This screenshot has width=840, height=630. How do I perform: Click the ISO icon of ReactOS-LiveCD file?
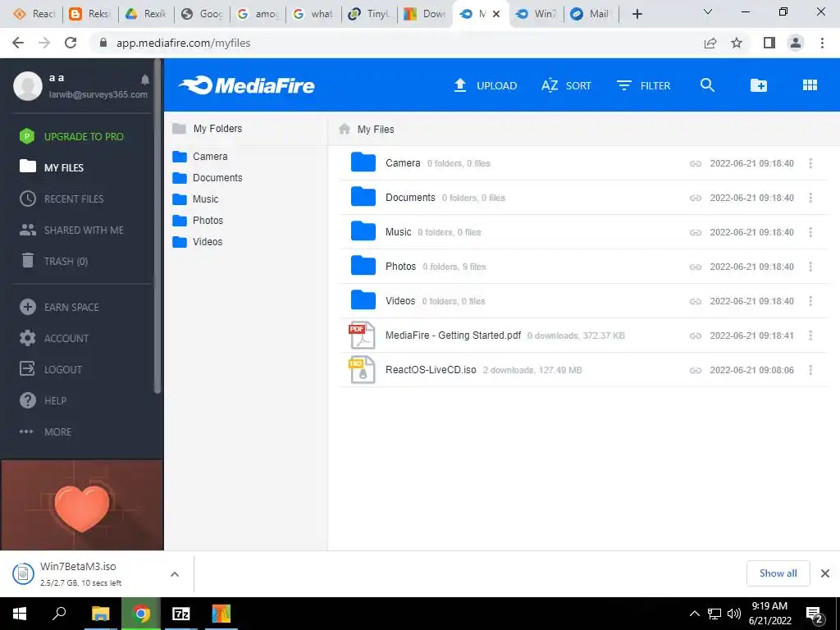[362, 370]
